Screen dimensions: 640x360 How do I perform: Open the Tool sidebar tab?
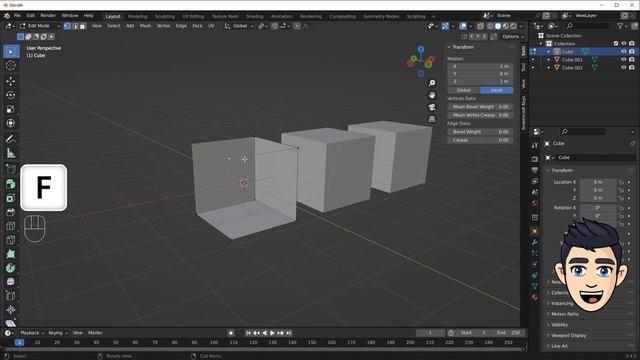(523, 67)
